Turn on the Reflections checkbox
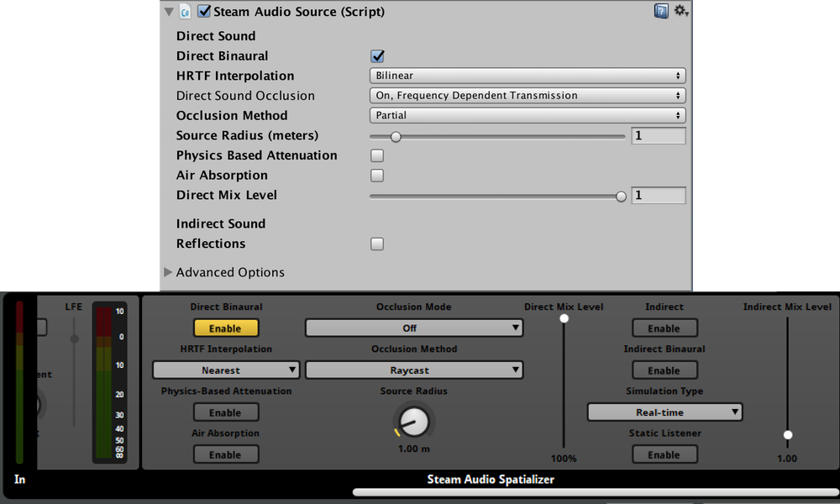Screen dimensions: 840x504 (x=377, y=244)
